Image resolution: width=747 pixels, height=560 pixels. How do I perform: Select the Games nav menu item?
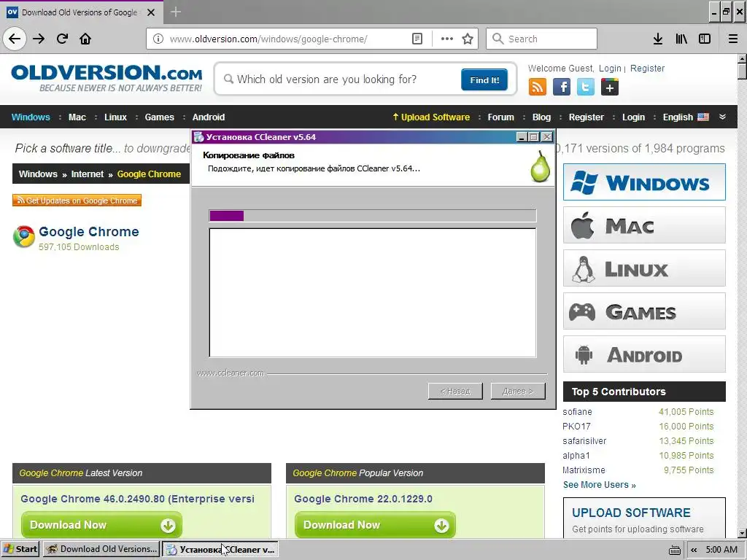tap(160, 117)
